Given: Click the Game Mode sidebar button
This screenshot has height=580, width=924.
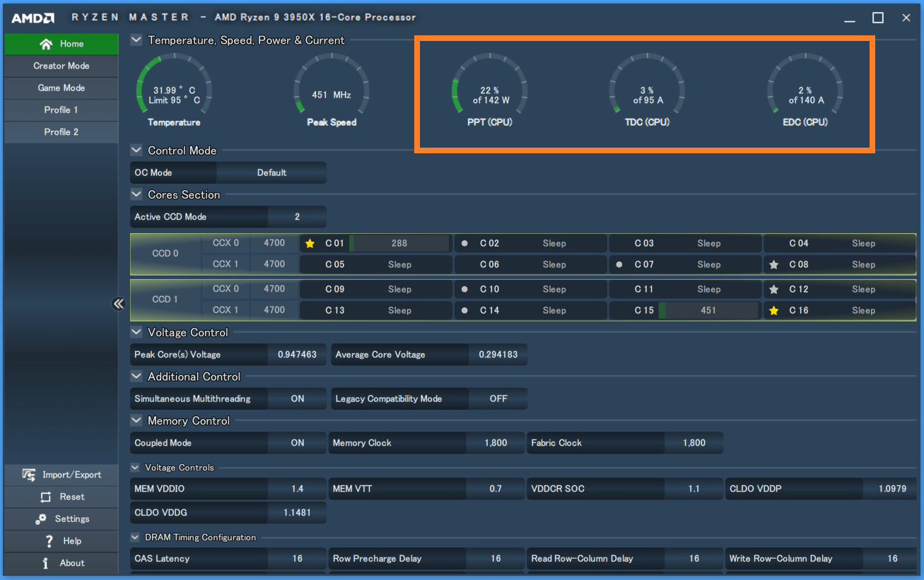Looking at the screenshot, I should pos(62,88).
